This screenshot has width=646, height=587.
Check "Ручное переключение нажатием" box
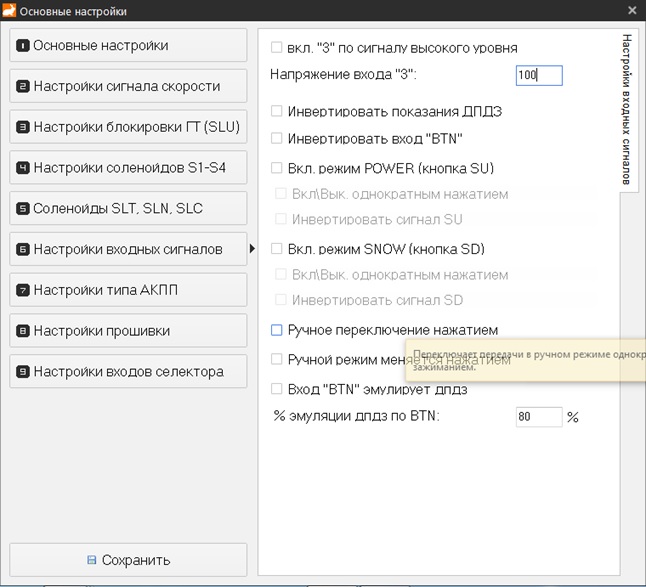(277, 330)
